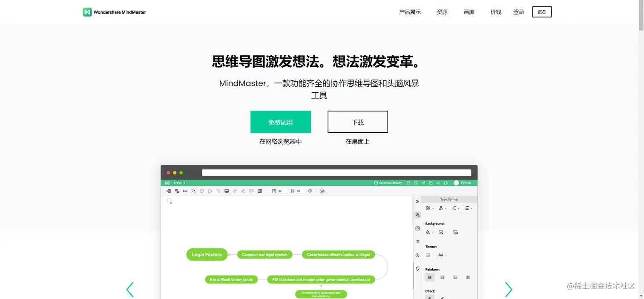644x299 pixels.
Task: Click the 登录 login link
Action: pyautogui.click(x=519, y=12)
